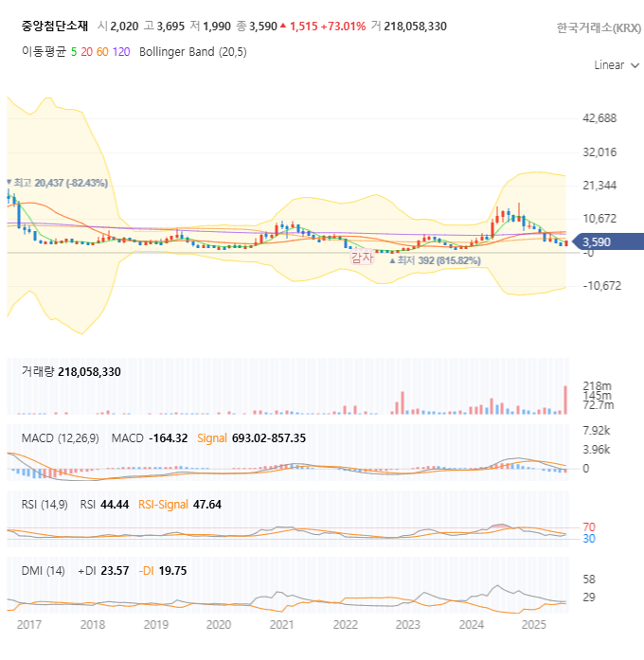Click the 2018 label on time axis

click(x=93, y=625)
